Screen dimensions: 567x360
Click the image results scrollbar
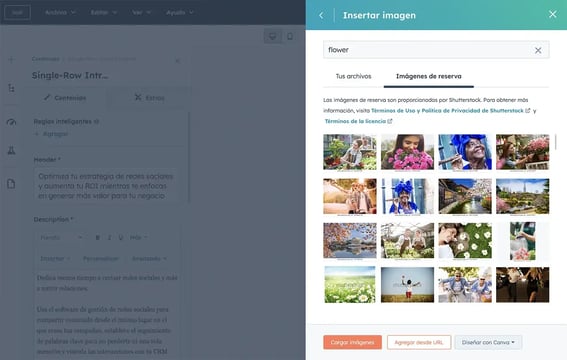coord(555,142)
